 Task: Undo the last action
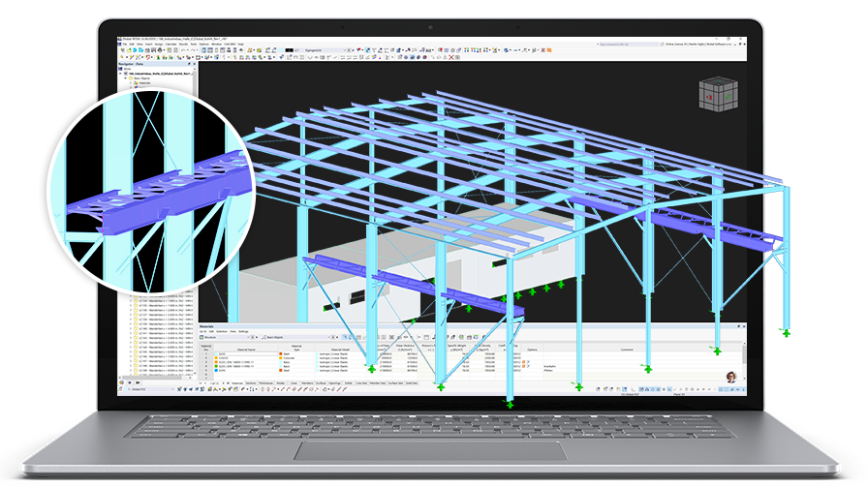pos(184,50)
